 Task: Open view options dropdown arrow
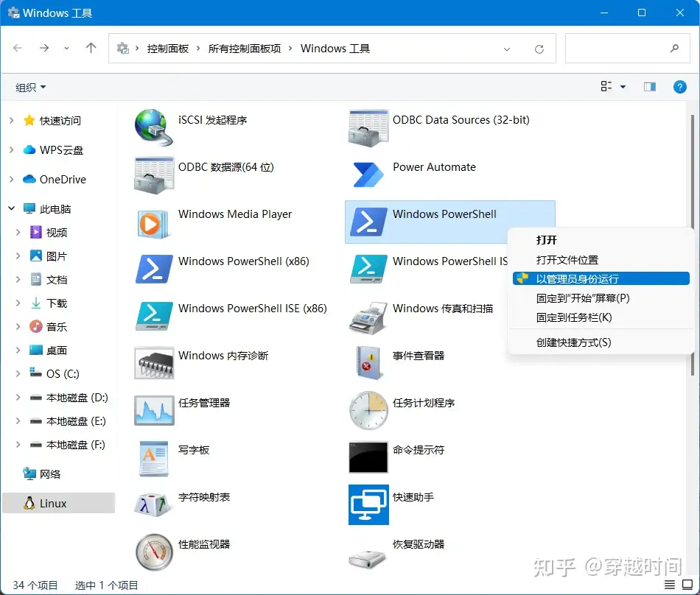point(623,87)
